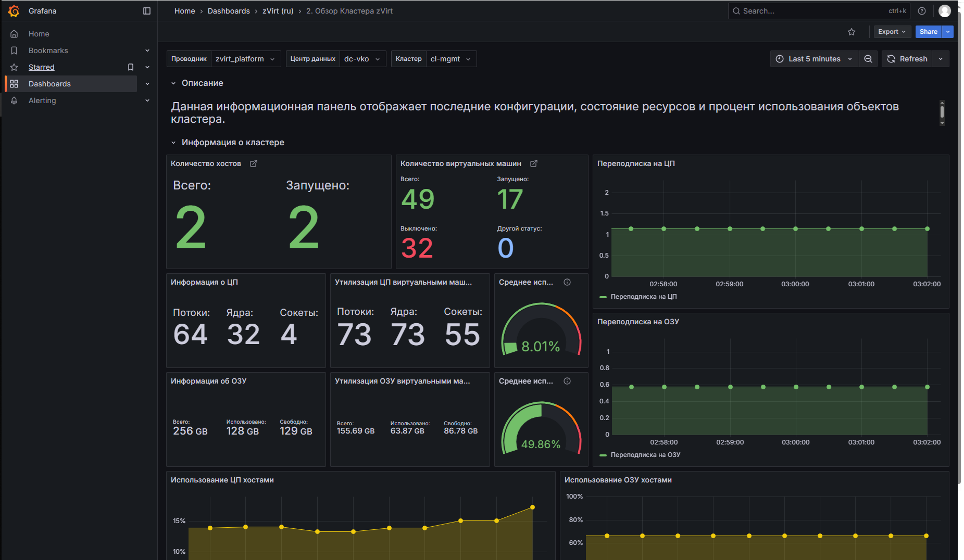Image resolution: width=964 pixels, height=560 pixels.
Task: Zoom out time range with magnifier icon
Action: [868, 59]
